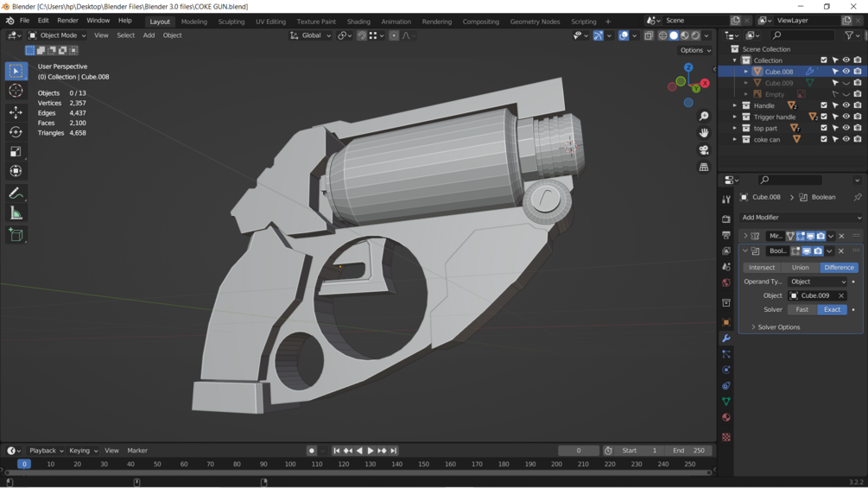Open the Tool properties tab icon
868x488 pixels.
[x=726, y=200]
